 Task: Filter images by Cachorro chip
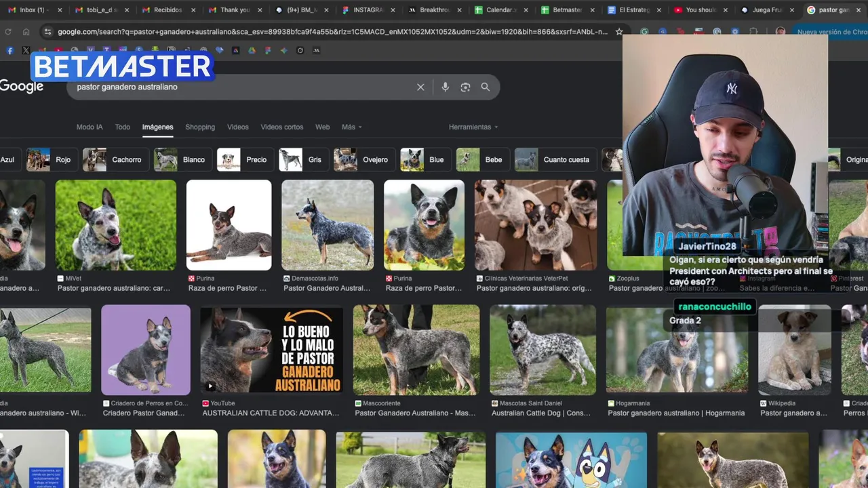(x=115, y=160)
